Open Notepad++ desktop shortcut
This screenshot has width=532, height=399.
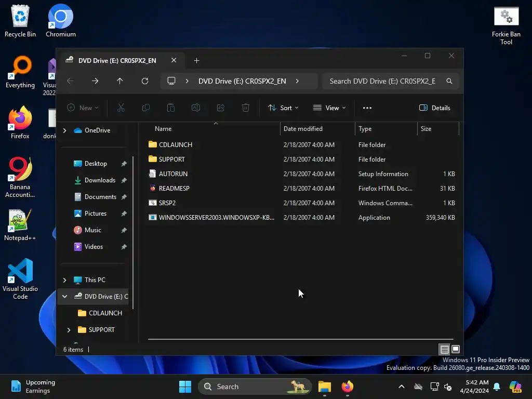[20, 225]
